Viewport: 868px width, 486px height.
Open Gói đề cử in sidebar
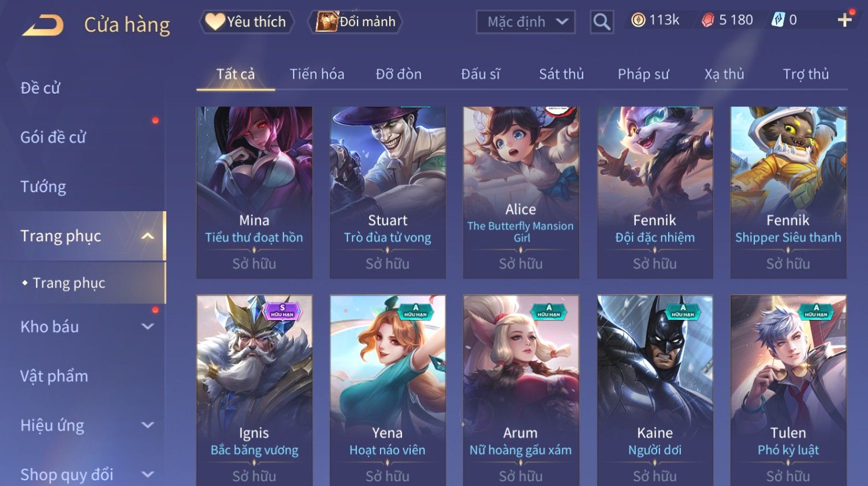(53, 137)
